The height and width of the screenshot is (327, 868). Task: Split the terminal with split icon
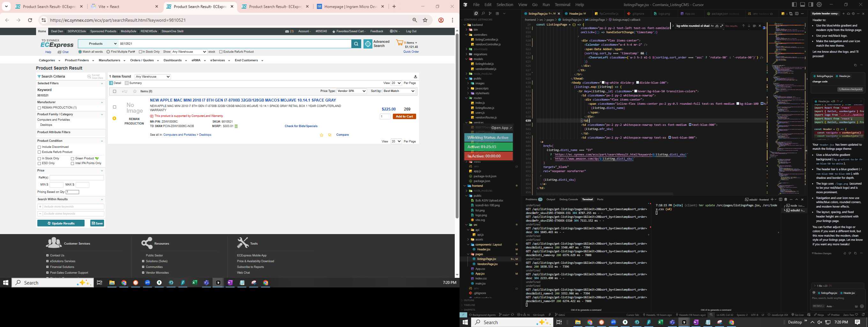click(780, 199)
